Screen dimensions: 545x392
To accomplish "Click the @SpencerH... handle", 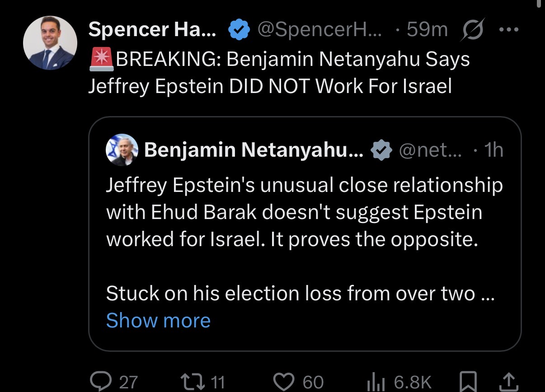I will coord(319,30).
